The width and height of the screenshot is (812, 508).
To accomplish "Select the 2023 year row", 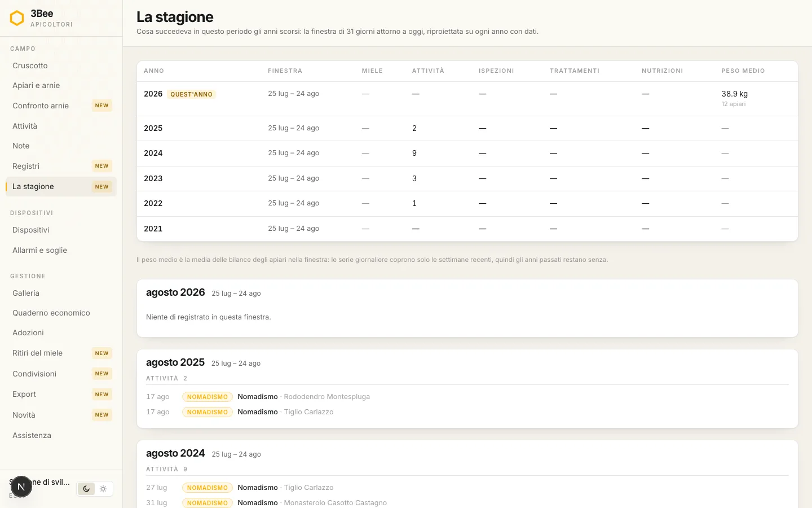I will coord(467,178).
